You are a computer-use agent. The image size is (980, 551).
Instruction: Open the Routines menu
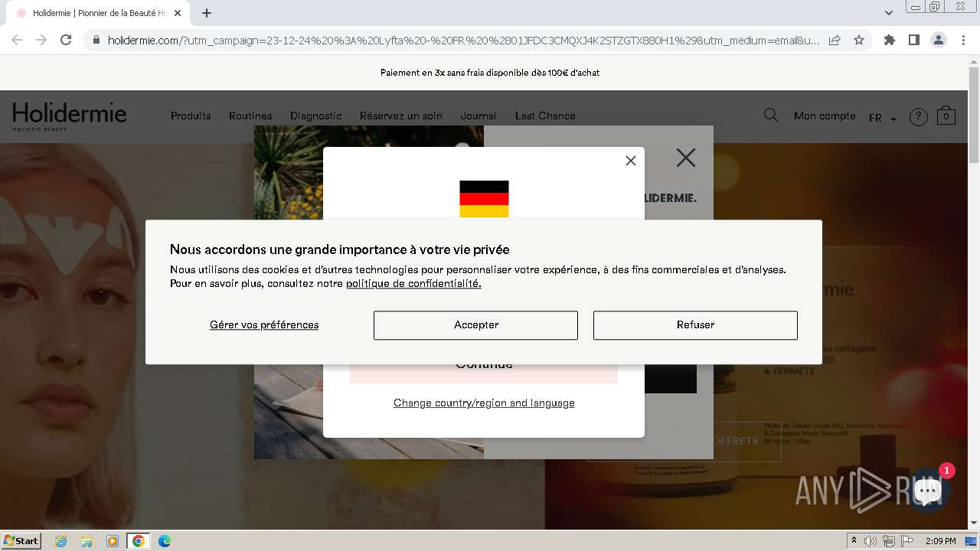[x=250, y=116]
